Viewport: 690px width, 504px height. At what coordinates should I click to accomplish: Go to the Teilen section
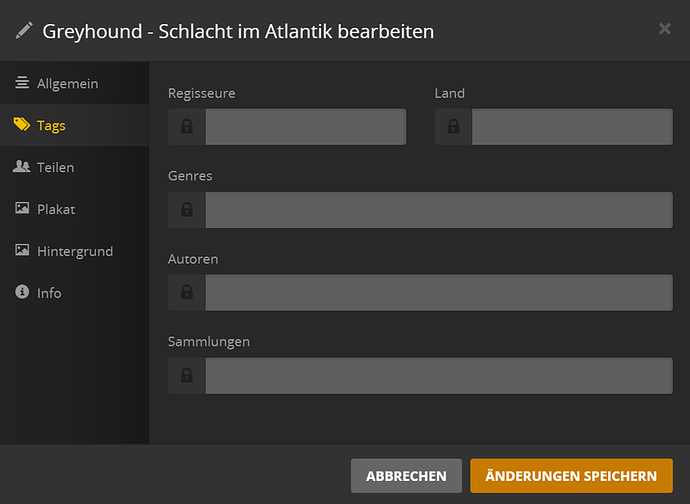pos(55,167)
